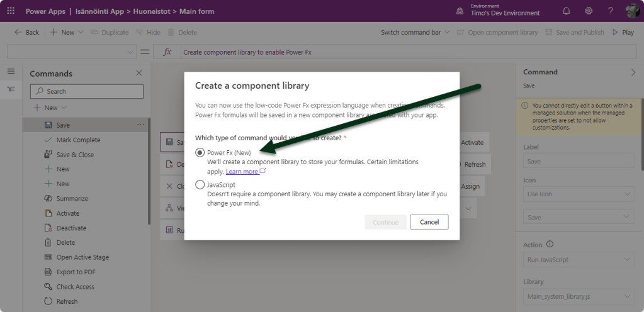
Task: Click the three-dot menu next to Save command
Action: pyautogui.click(x=140, y=125)
